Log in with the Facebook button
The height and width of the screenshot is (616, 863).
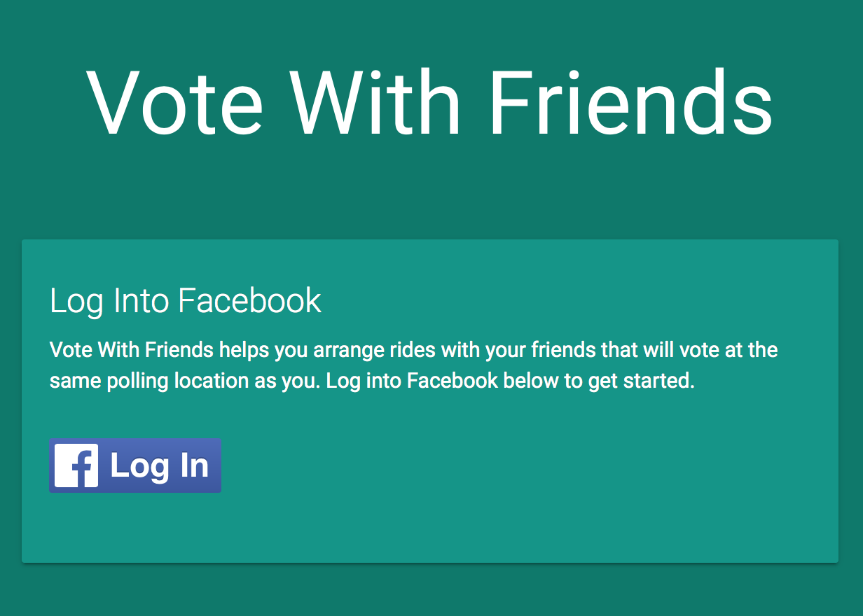(135, 465)
